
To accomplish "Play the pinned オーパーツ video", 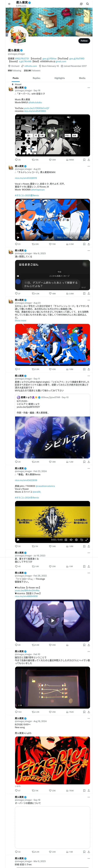I will (x=52, y=135).
